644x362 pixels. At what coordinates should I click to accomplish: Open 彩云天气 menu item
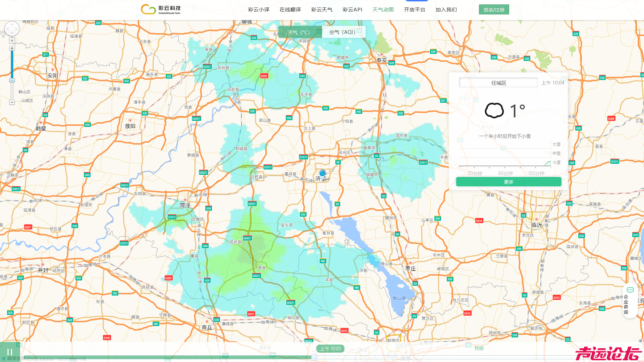click(322, 10)
